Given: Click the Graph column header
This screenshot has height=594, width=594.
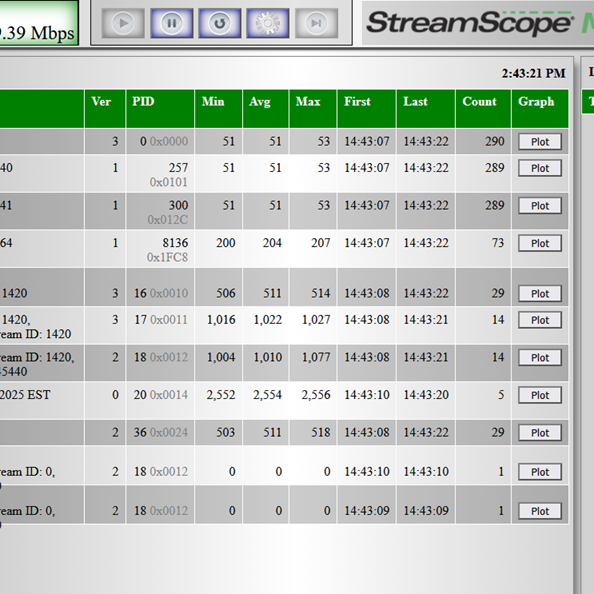Looking at the screenshot, I should [540, 109].
